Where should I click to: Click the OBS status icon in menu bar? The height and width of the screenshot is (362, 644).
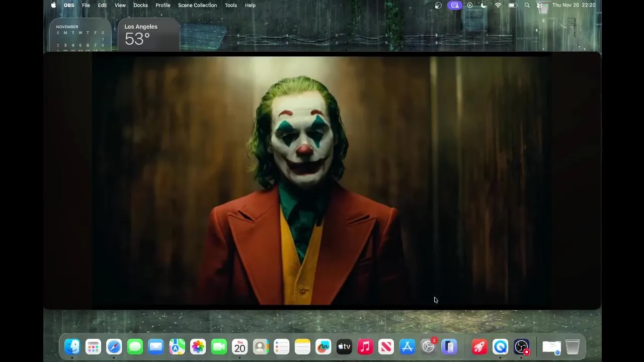pyautogui.click(x=438, y=5)
